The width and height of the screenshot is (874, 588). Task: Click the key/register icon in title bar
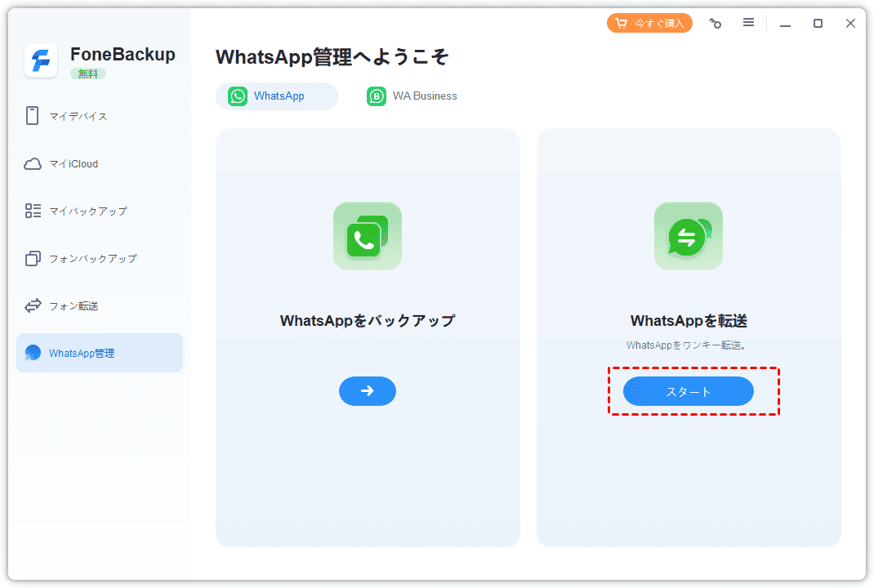[716, 24]
